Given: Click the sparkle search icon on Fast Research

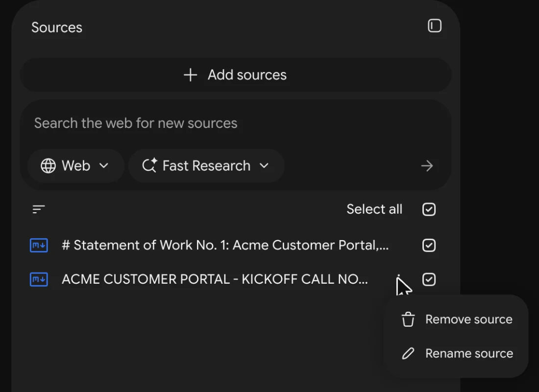Looking at the screenshot, I should (x=149, y=166).
